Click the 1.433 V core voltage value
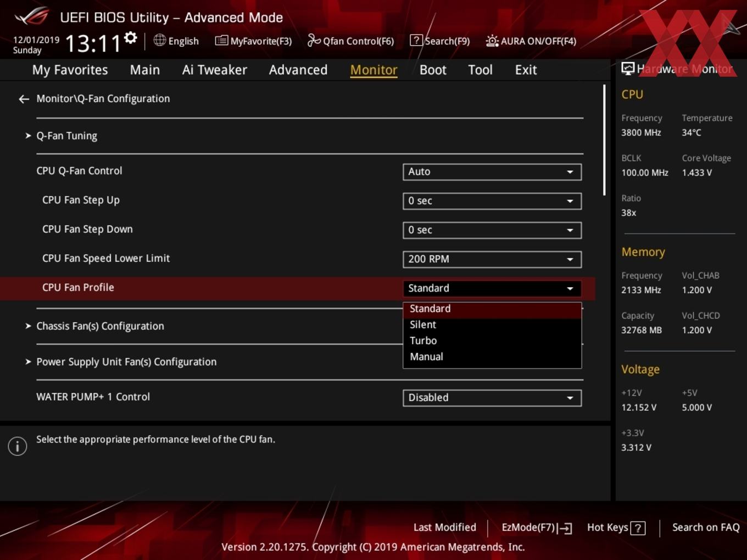 point(696,173)
